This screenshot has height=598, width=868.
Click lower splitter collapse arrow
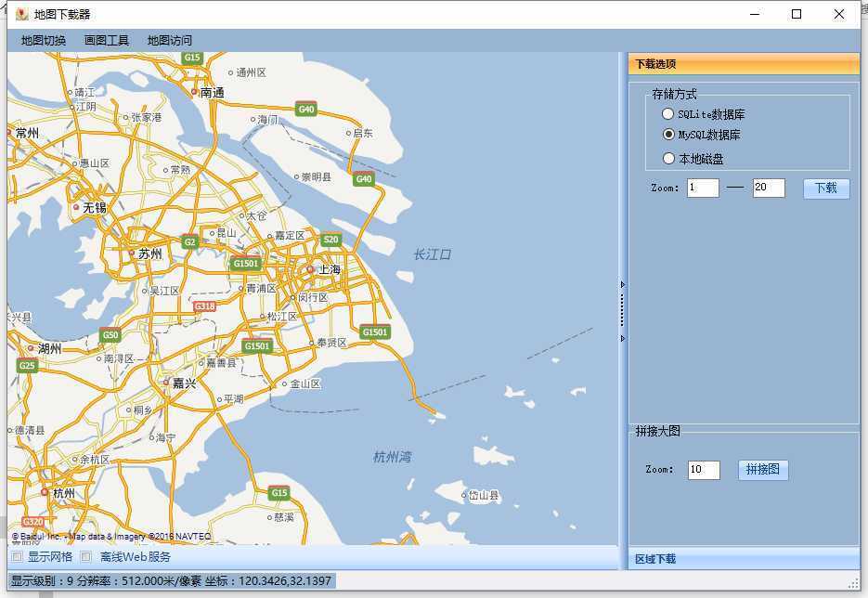point(623,338)
